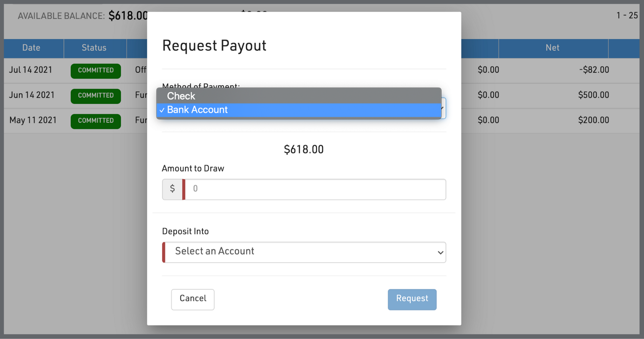Click the Amount to Draw input field
This screenshot has height=339, width=644.
(x=315, y=189)
